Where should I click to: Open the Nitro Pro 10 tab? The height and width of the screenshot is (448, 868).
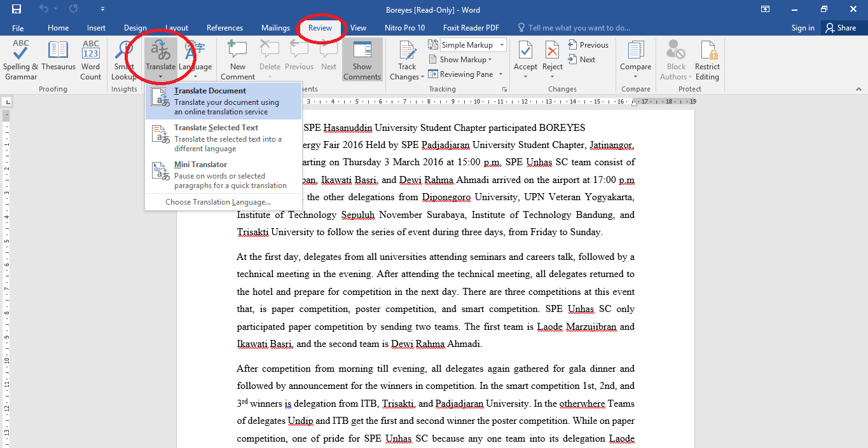[405, 28]
